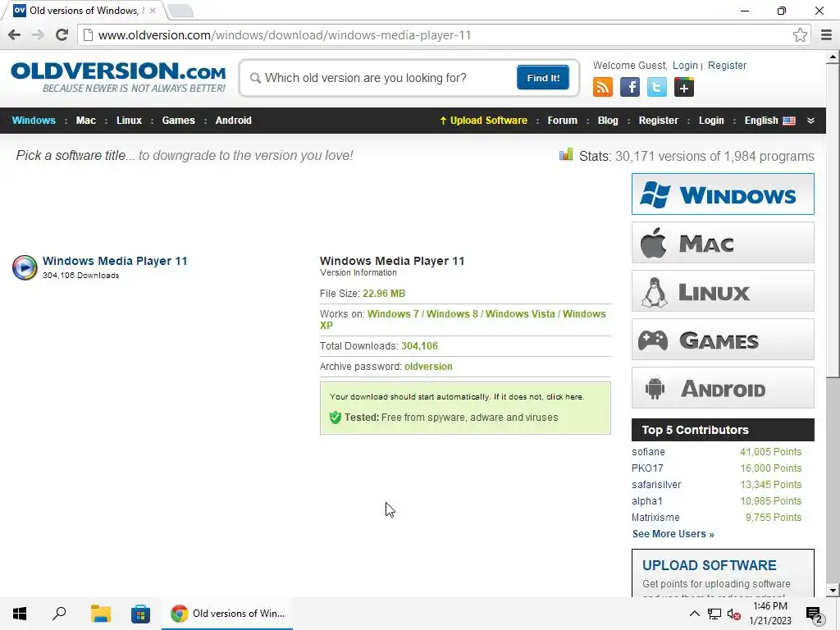Viewport: 840px width, 630px height.
Task: Click the RSS feed icon
Action: click(603, 87)
